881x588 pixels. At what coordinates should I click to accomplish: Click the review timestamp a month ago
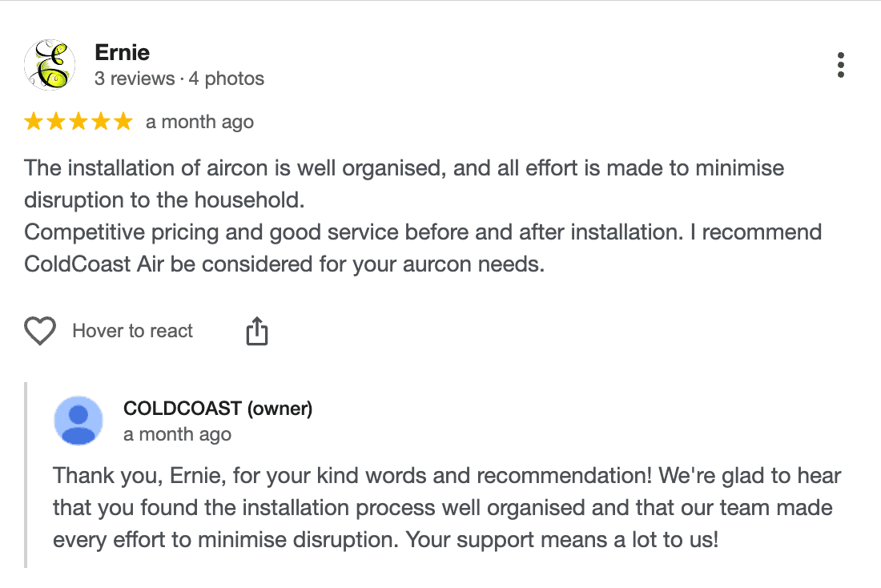click(x=199, y=122)
